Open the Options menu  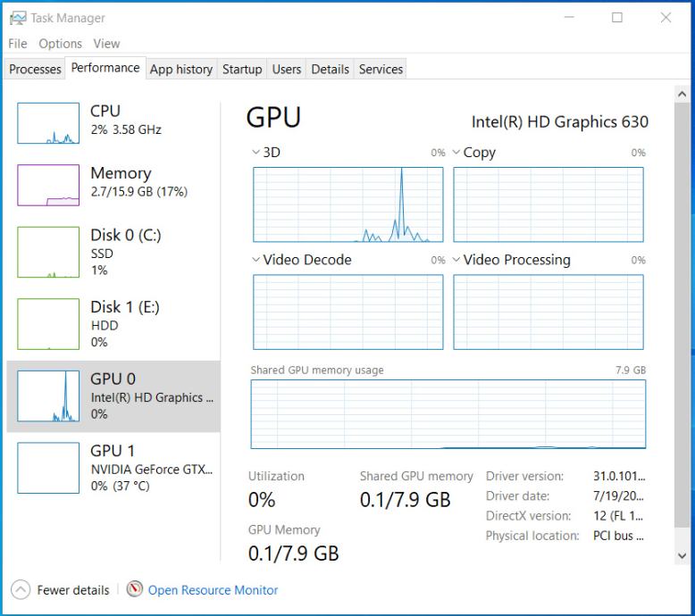tap(60, 44)
